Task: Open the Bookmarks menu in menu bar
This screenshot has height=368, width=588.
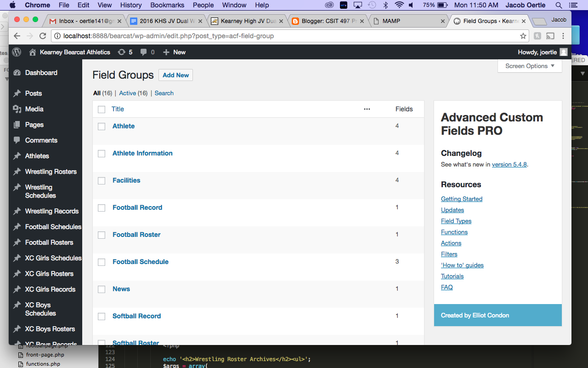Action: click(x=167, y=5)
